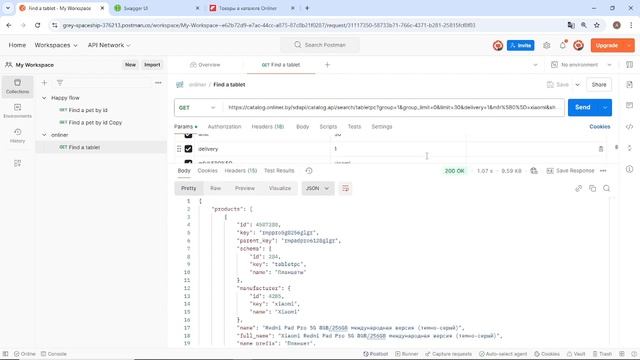Open the Workspaces menu dropdown
This screenshot has height=360, width=640.
tap(56, 45)
